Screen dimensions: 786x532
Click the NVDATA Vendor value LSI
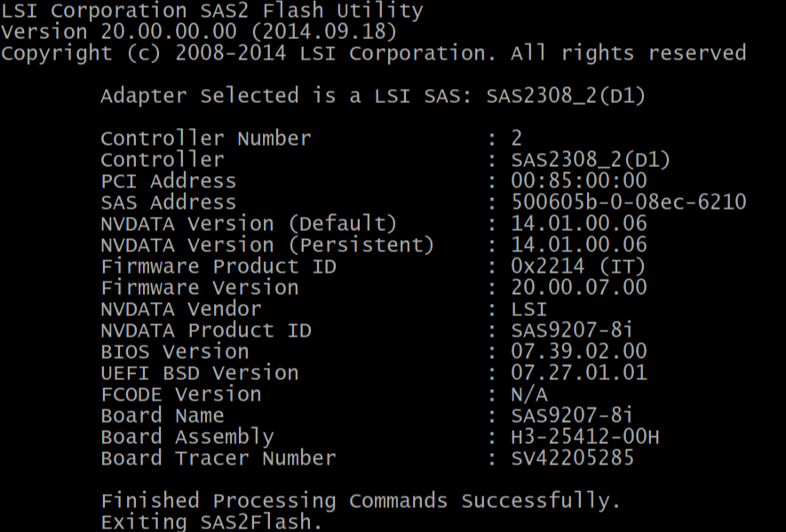(x=529, y=309)
